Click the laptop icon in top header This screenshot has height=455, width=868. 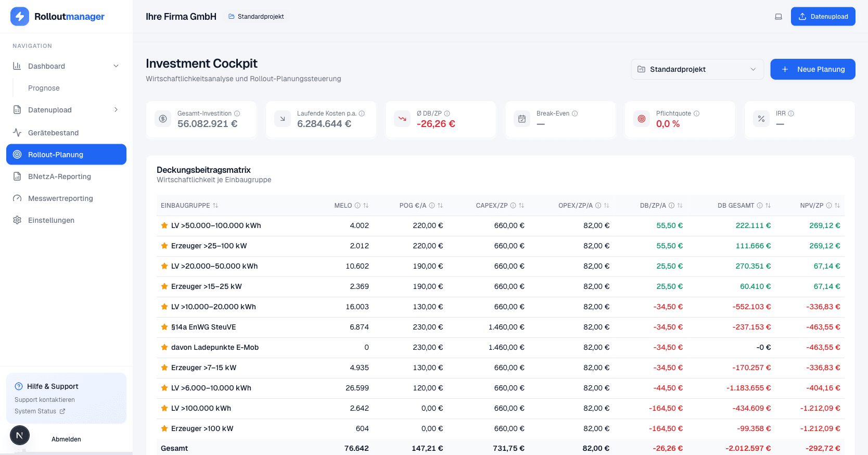[778, 17]
